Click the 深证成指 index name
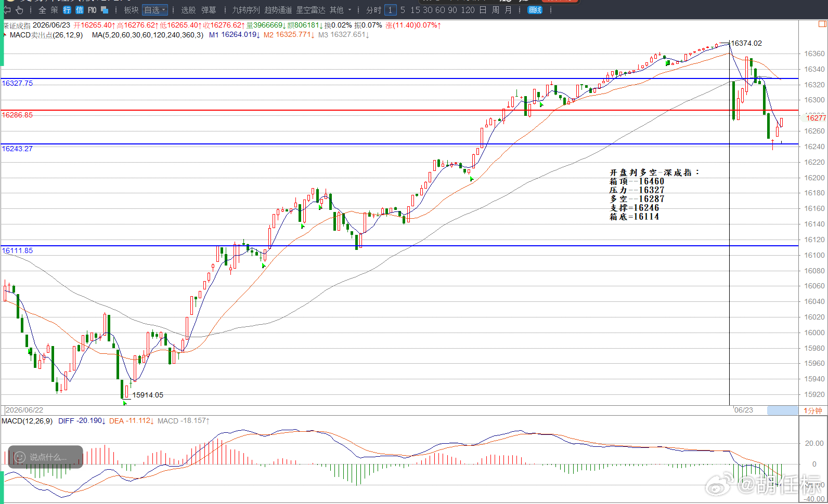This screenshot has height=504, width=828. [x=17, y=25]
